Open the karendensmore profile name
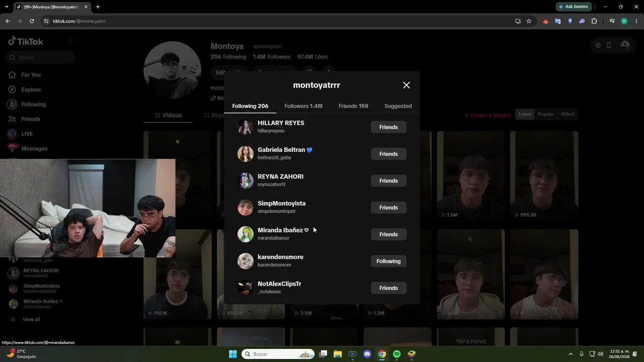 [280, 257]
